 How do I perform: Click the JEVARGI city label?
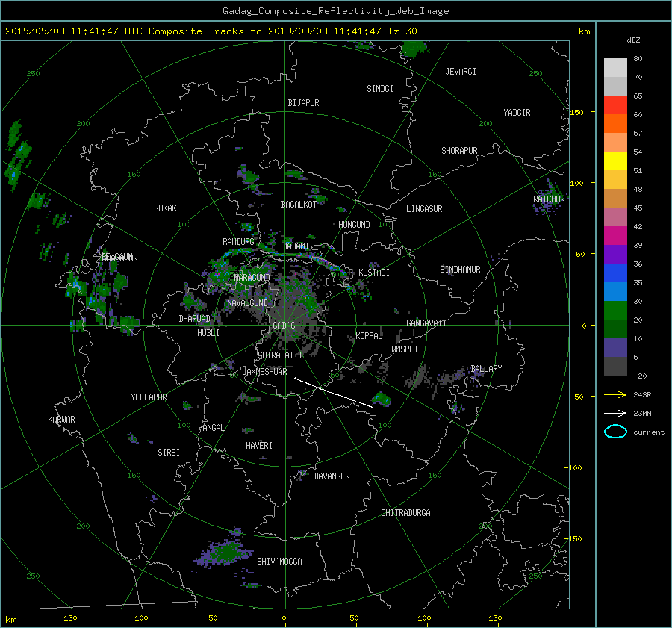point(461,72)
